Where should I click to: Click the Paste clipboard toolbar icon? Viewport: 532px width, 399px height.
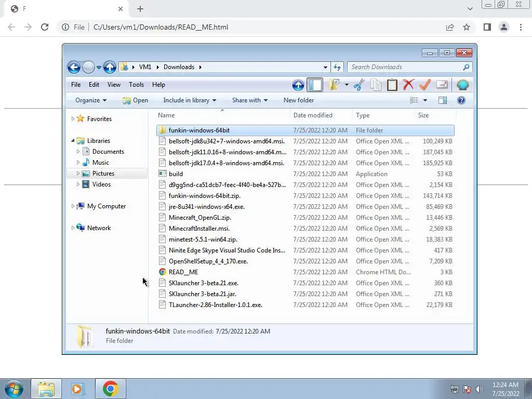click(392, 85)
